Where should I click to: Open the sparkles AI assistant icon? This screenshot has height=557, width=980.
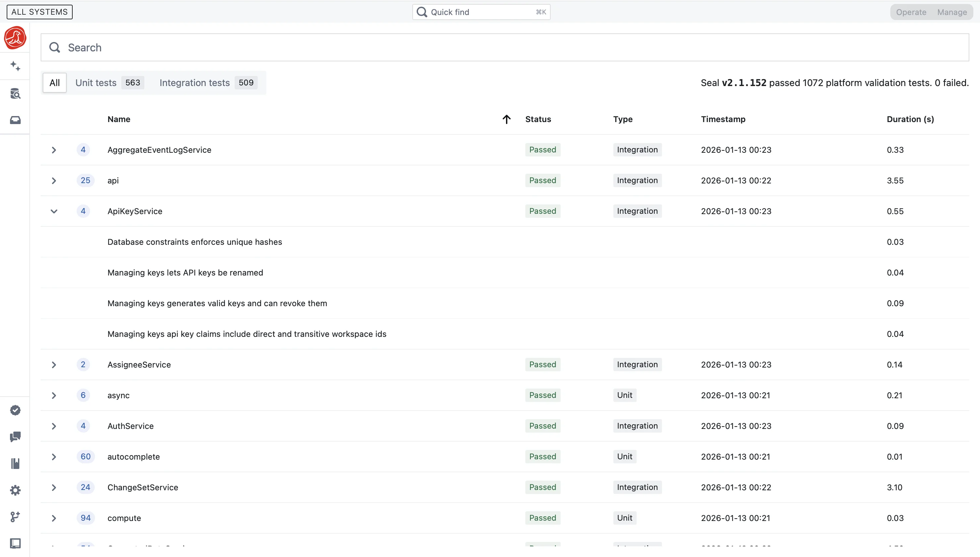(x=15, y=66)
